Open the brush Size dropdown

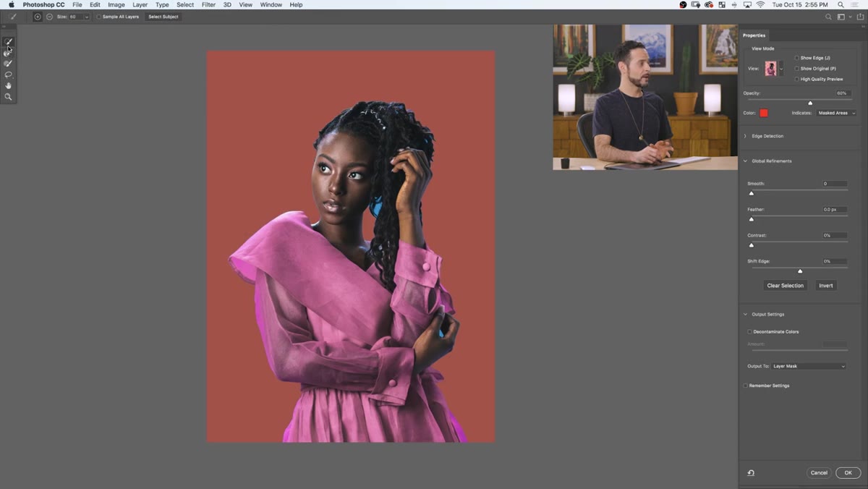pyautogui.click(x=87, y=17)
